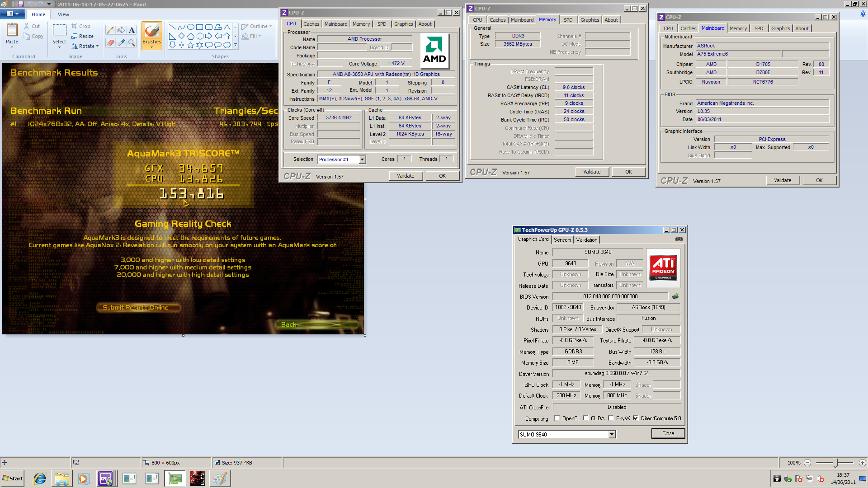The image size is (868, 488).
Task: Click the Resize tool in Image group
Action: coord(82,36)
